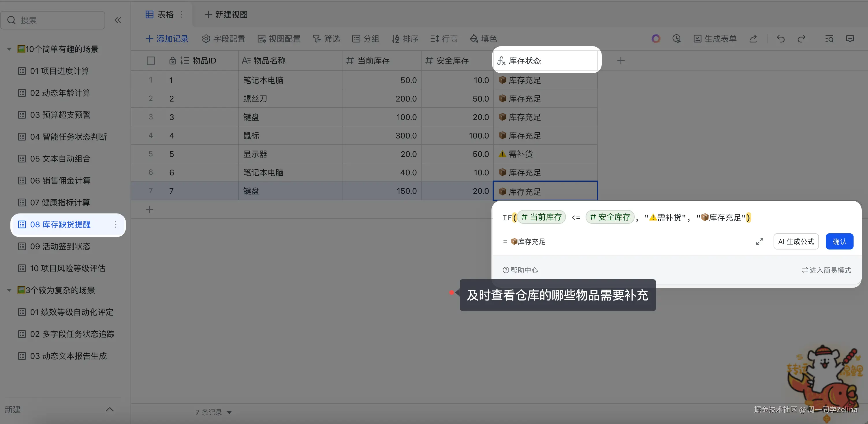Screen dimensions: 868x424
Task: Select the 物品名称 column header
Action: [x=290, y=61]
